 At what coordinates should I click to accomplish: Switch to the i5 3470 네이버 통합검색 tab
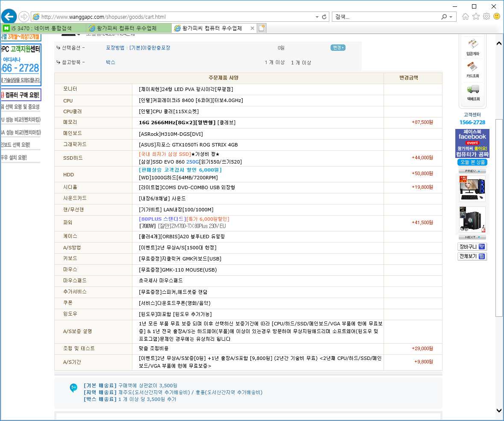(44, 28)
